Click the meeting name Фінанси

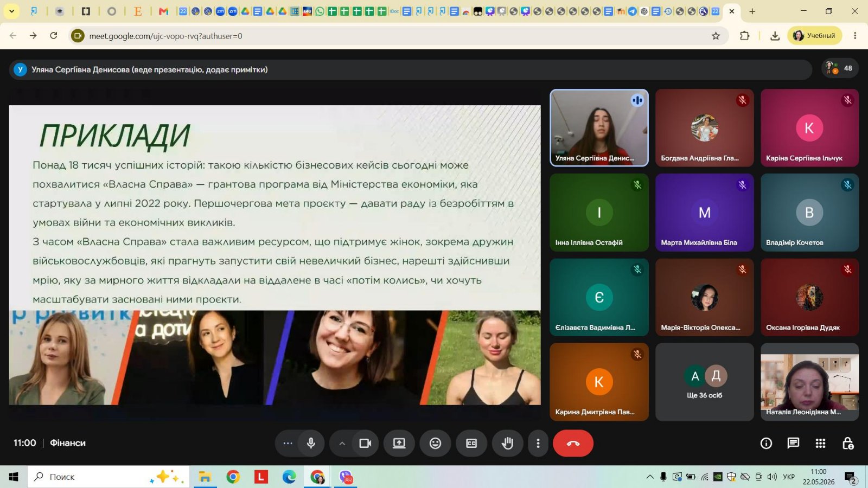pyautogui.click(x=68, y=443)
